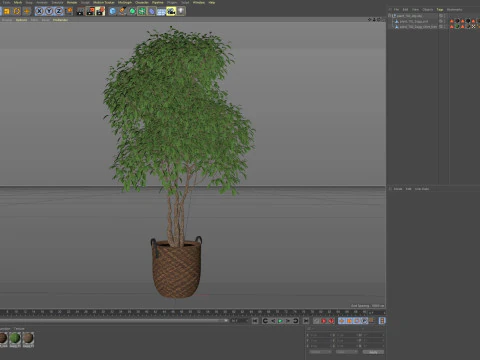This screenshot has height=360, width=480.
Task: Open the Render menu
Action: (x=72, y=2)
